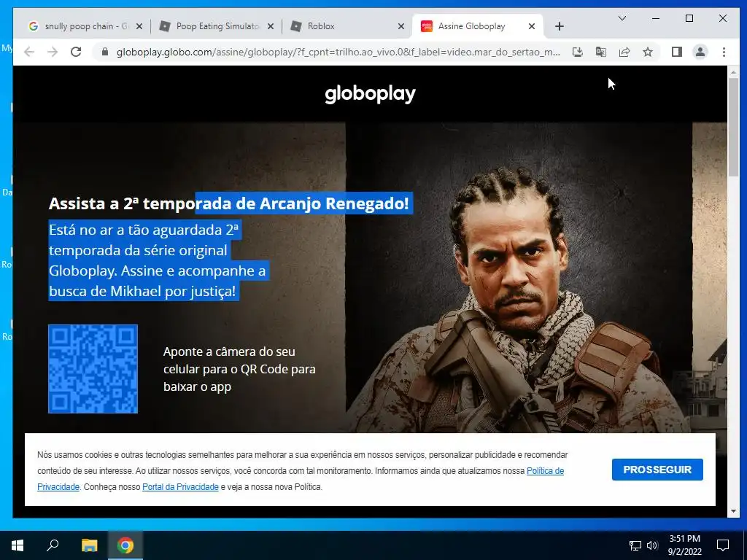747x560 pixels.
Task: Open File Explorer from taskbar
Action: point(89,545)
